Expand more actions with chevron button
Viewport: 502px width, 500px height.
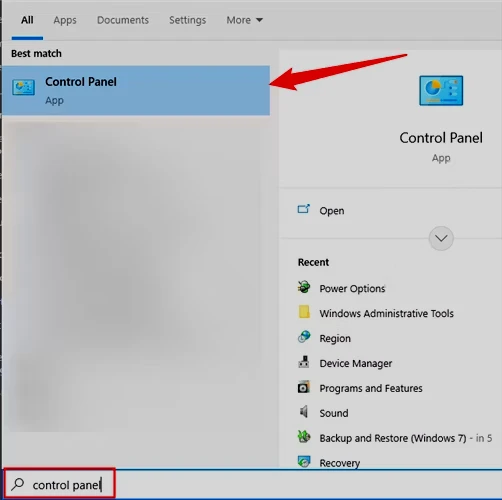pyautogui.click(x=441, y=238)
